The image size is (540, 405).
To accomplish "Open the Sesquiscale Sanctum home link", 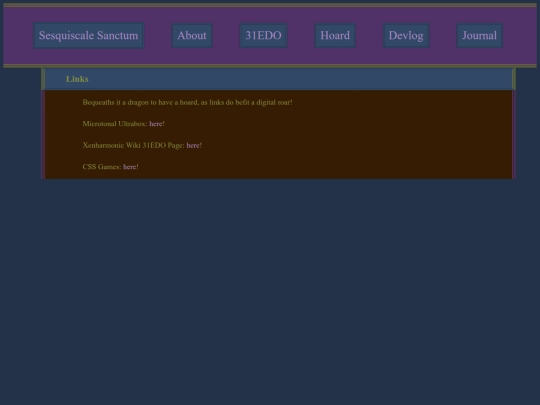I will [x=89, y=35].
